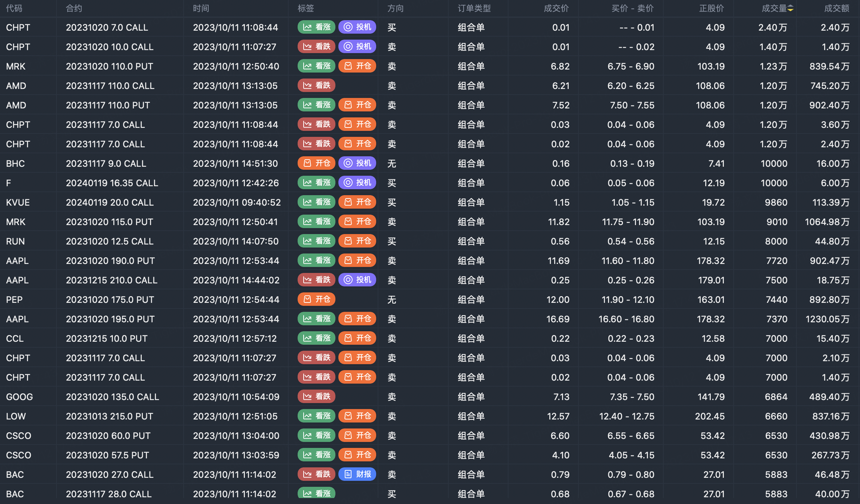Click the 看涨 tag in CHPT 20231020 7.0 CALL row

tap(316, 27)
